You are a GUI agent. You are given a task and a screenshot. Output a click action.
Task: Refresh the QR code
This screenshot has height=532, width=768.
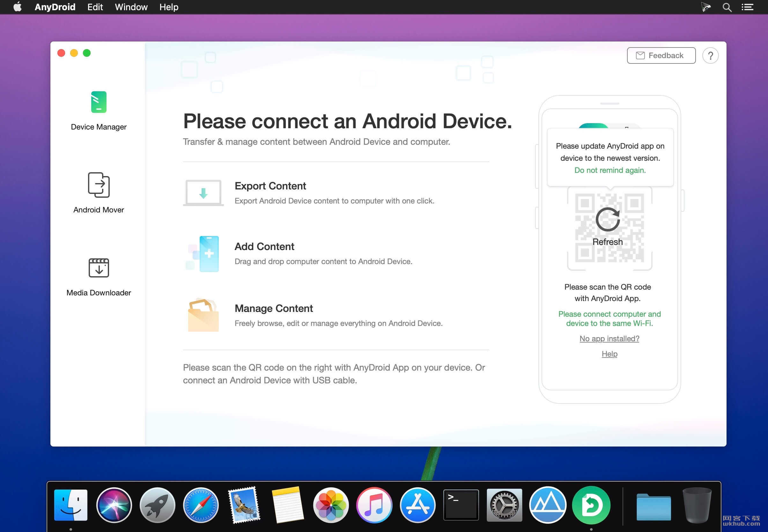(x=608, y=227)
